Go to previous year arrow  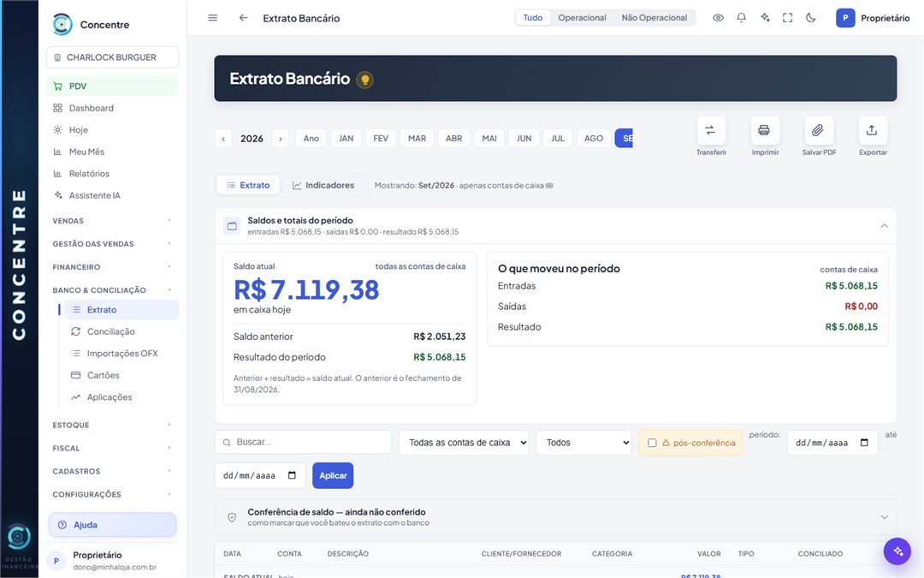point(223,139)
